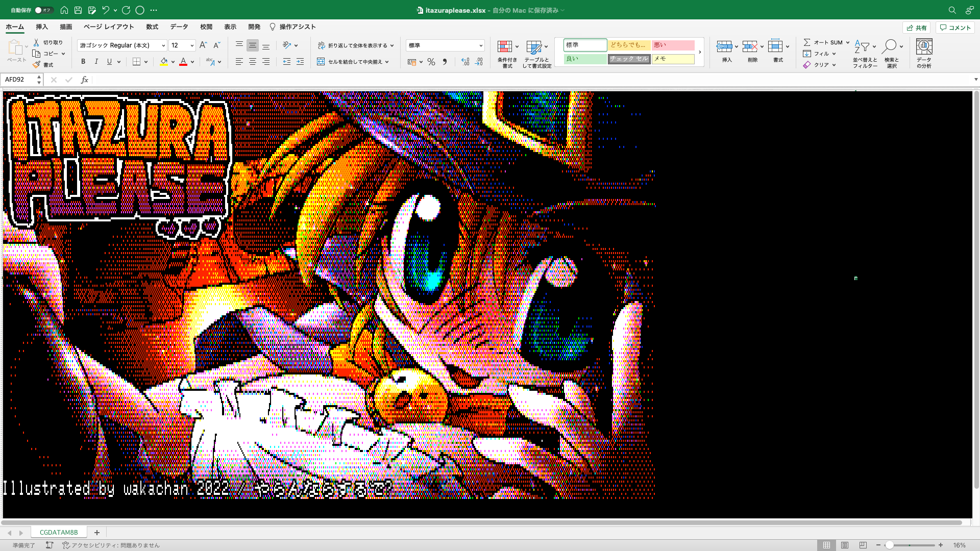Expand the cell styles gallery arrow
Image resolution: width=980 pixels, height=551 pixels.
[700, 52]
